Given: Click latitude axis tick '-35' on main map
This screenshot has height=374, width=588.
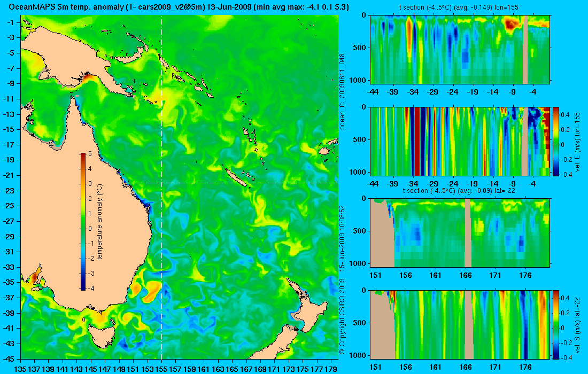Looking at the screenshot, I should click(10, 282).
